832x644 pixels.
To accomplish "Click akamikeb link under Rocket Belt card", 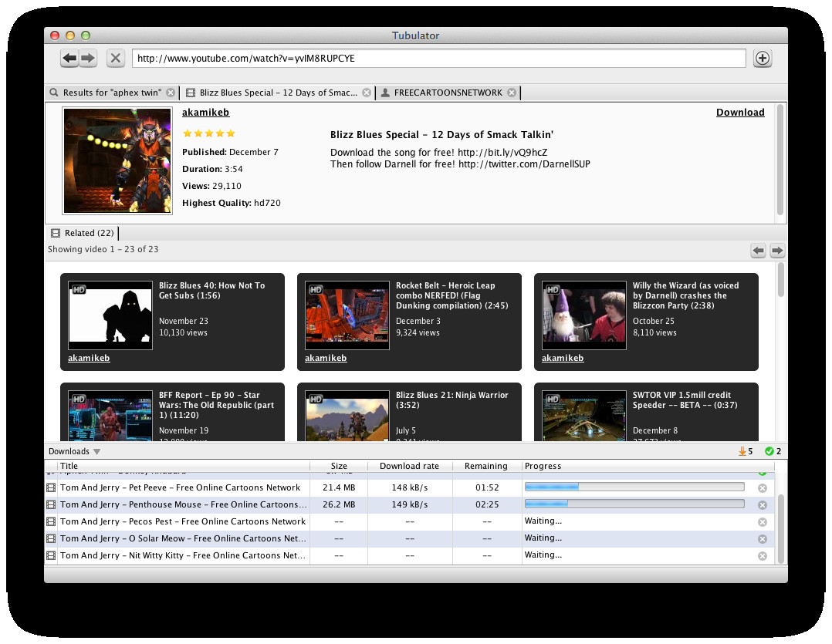I will (326, 358).
